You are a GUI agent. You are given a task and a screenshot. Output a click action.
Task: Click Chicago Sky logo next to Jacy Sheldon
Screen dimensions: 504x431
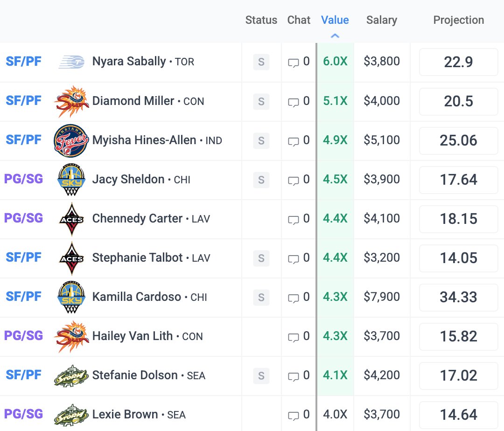71,180
